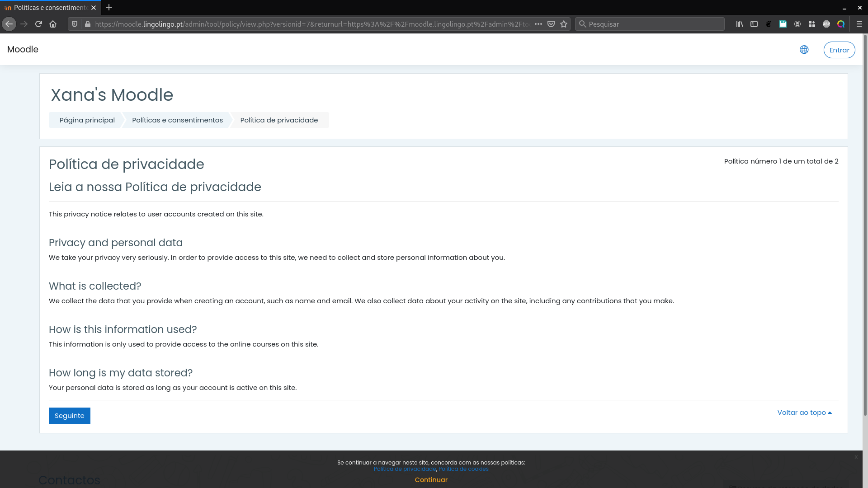Open the page actions three-dots menu
The width and height of the screenshot is (868, 488).
click(538, 24)
